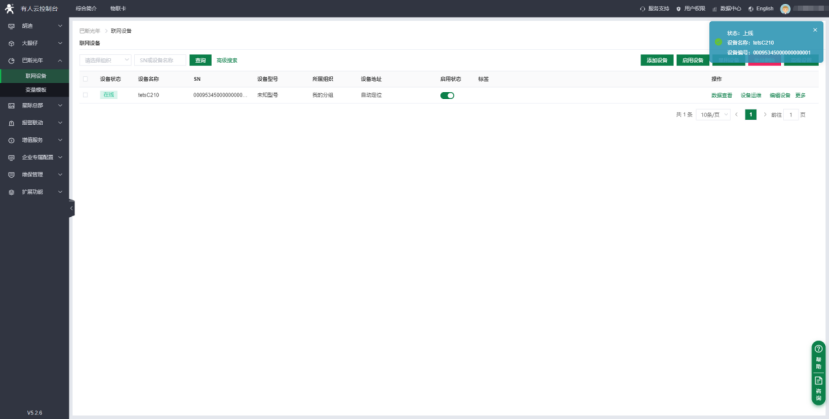Open 用户权限 in the top bar

[693, 8]
